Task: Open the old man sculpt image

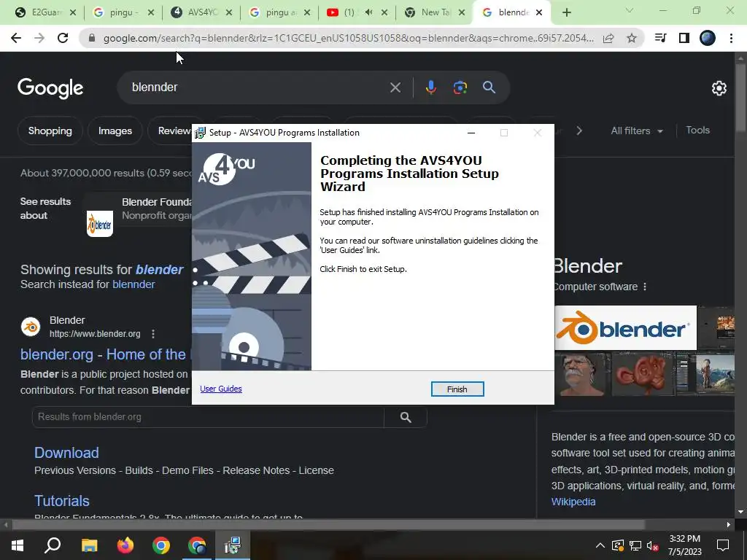Action: 582,374
